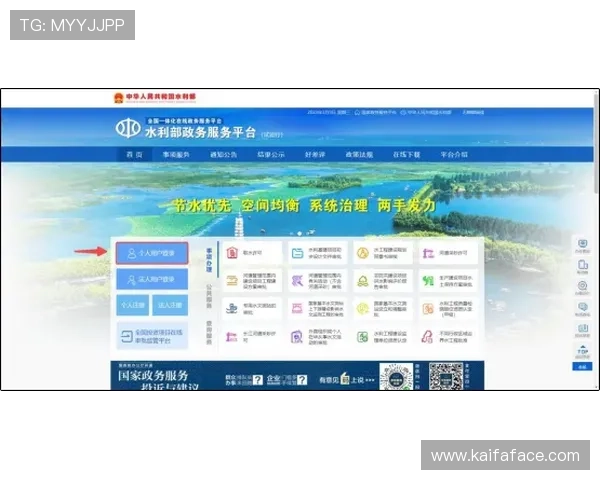Open the 河道采砂许可 service card text
The height and width of the screenshot is (480, 600).
click(x=453, y=253)
